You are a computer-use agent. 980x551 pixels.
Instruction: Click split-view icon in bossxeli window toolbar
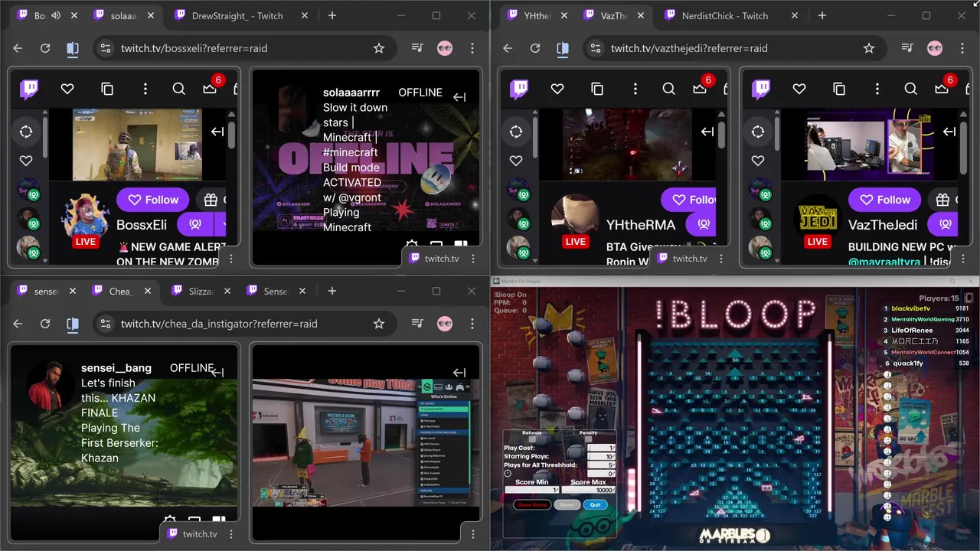pos(73,48)
